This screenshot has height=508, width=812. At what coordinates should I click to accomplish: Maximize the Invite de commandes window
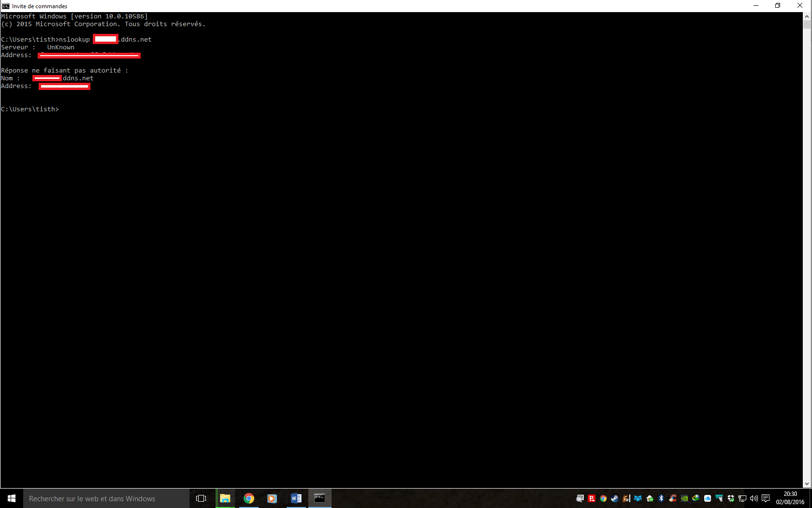pyautogui.click(x=778, y=6)
